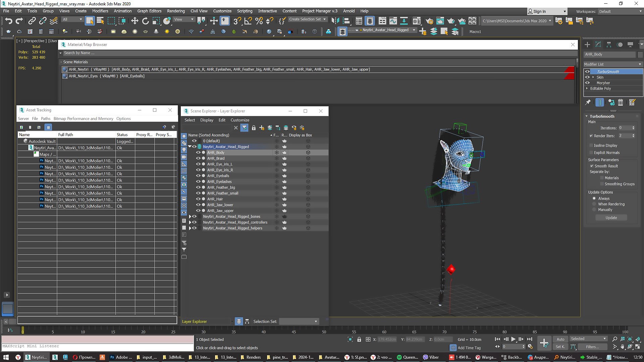Open Rendered Frame Window icon
This screenshot has width=644, height=362.
click(x=440, y=21)
